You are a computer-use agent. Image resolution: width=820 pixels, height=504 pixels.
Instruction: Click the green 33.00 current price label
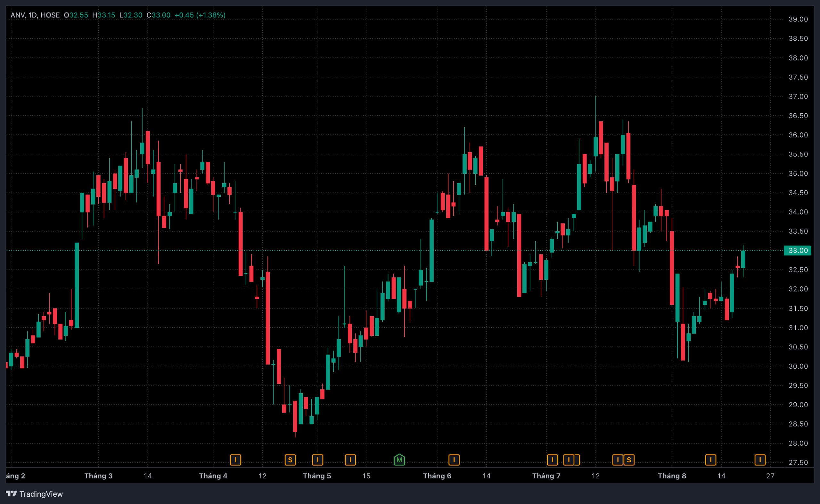tap(797, 250)
